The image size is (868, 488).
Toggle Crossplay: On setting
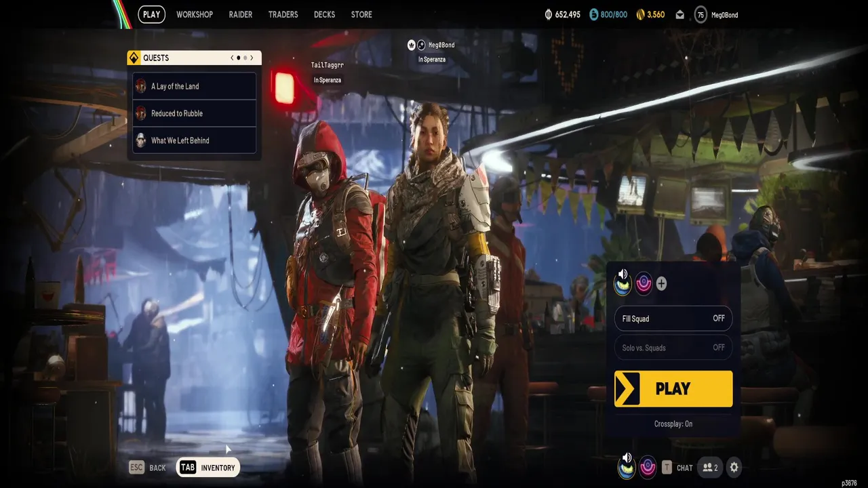pos(673,424)
